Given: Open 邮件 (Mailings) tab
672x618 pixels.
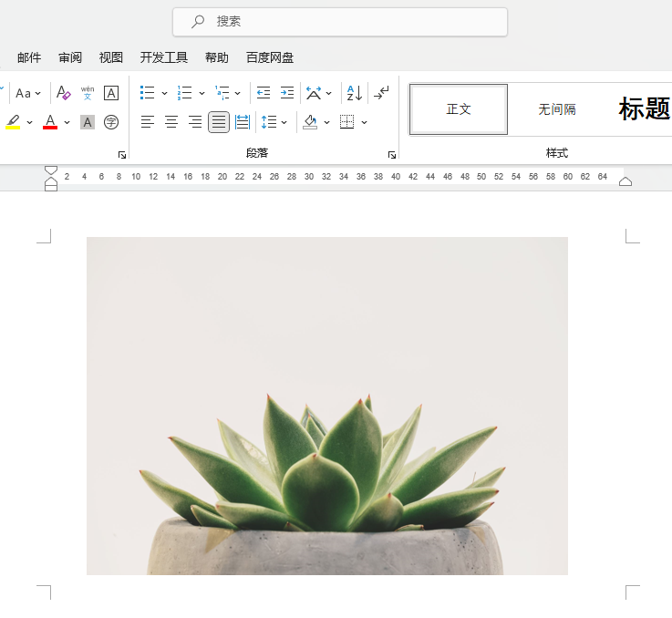Looking at the screenshot, I should pyautogui.click(x=29, y=57).
